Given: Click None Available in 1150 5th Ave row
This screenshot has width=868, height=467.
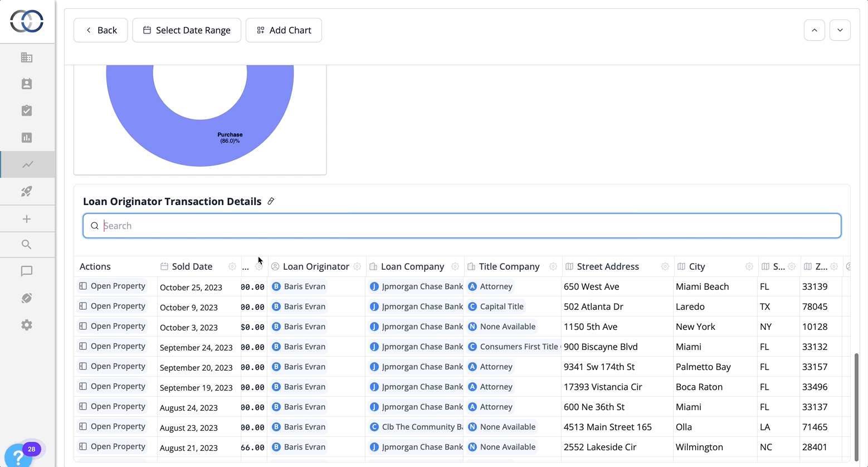Looking at the screenshot, I should 502,327.
